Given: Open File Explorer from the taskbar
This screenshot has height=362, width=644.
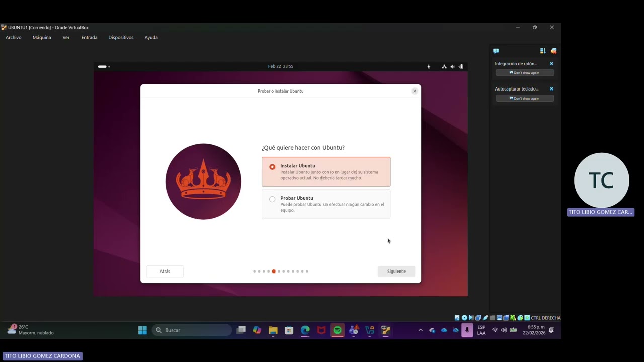Looking at the screenshot, I should click(273, 330).
